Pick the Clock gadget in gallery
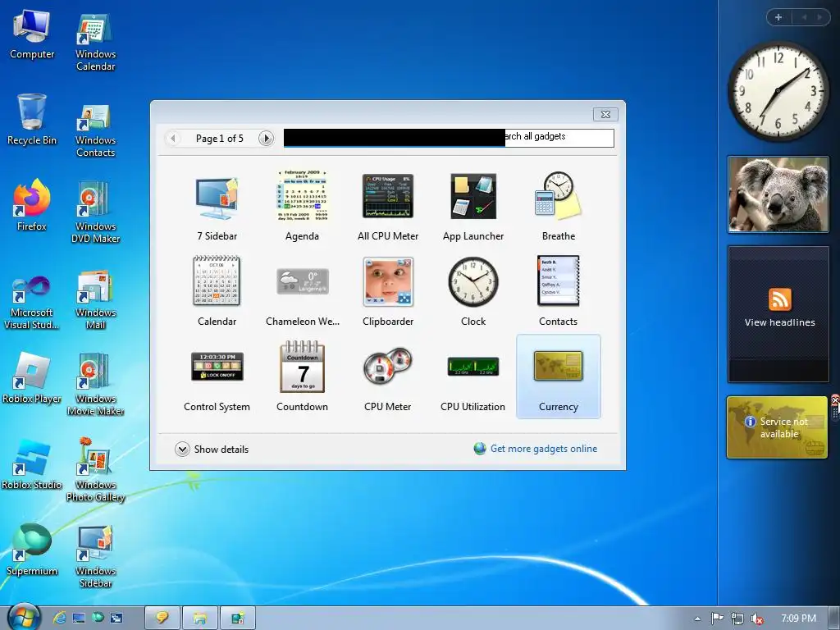The width and height of the screenshot is (840, 630). 473,291
